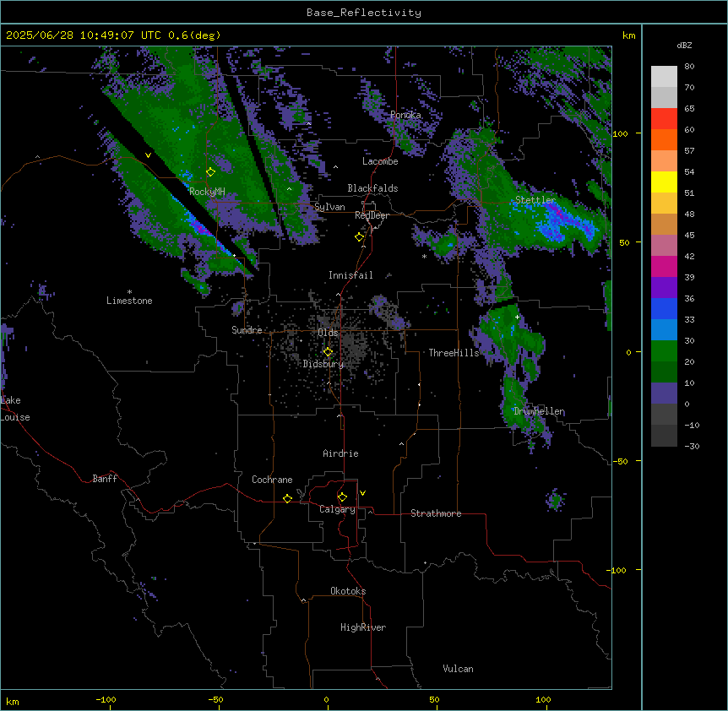
Task: Select the Limestone label text
Action: 129,301
